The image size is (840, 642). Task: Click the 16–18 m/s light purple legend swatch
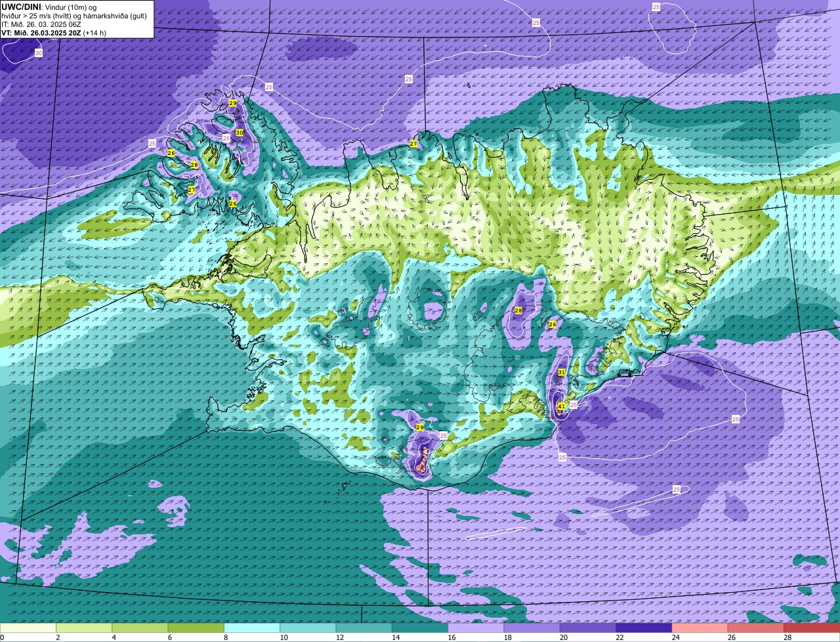[x=476, y=628]
